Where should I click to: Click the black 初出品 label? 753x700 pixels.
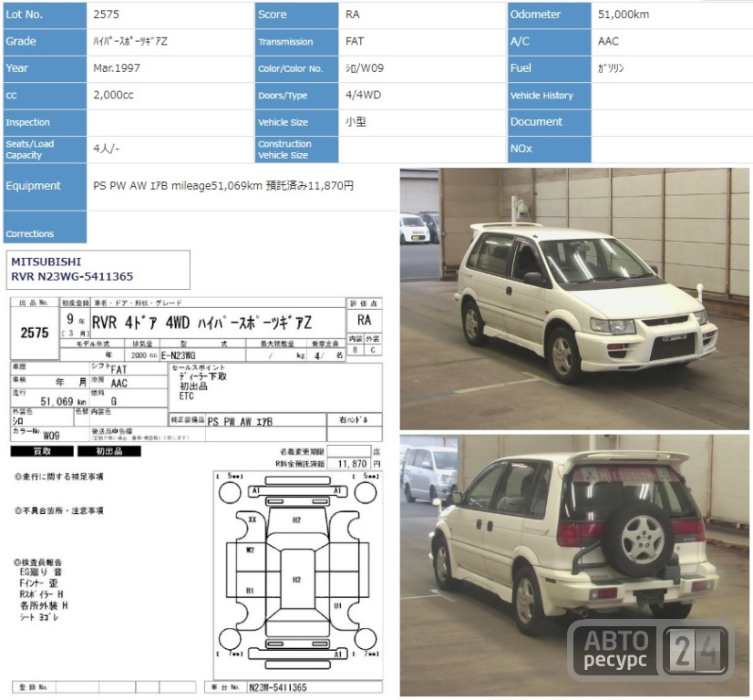click(109, 451)
